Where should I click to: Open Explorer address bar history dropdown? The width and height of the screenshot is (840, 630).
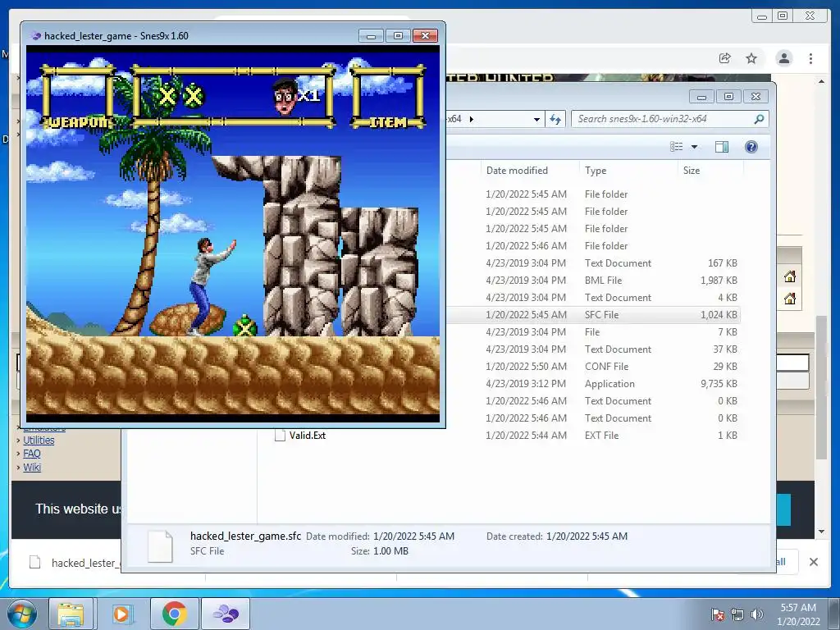click(x=536, y=119)
